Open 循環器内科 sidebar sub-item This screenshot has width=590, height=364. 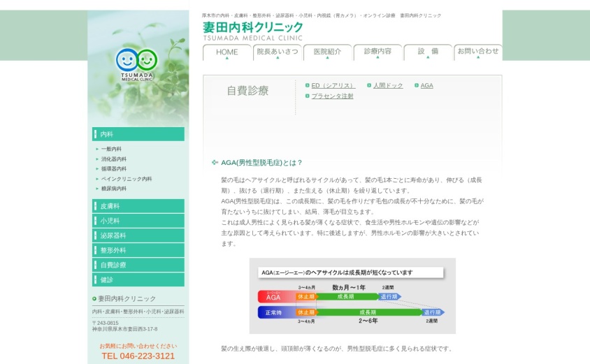[x=114, y=169]
